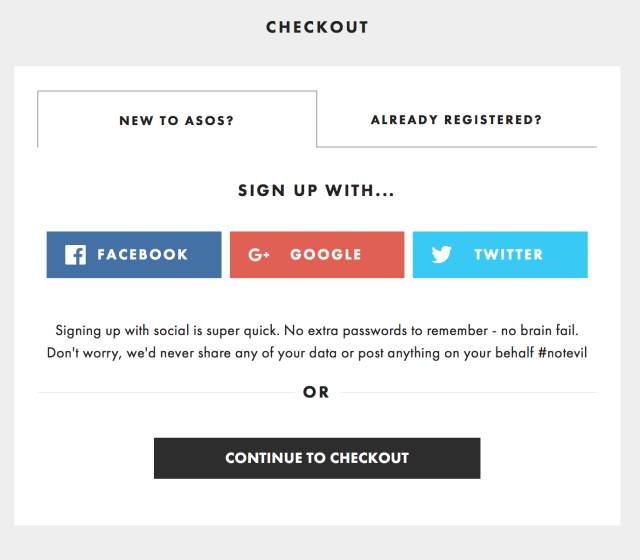640x560 pixels.
Task: Click the Facebook logo icon
Action: point(75,255)
